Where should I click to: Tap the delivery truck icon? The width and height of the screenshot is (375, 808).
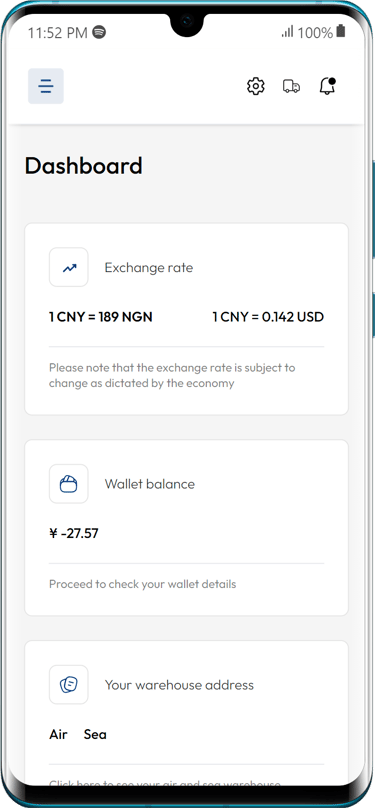291,86
